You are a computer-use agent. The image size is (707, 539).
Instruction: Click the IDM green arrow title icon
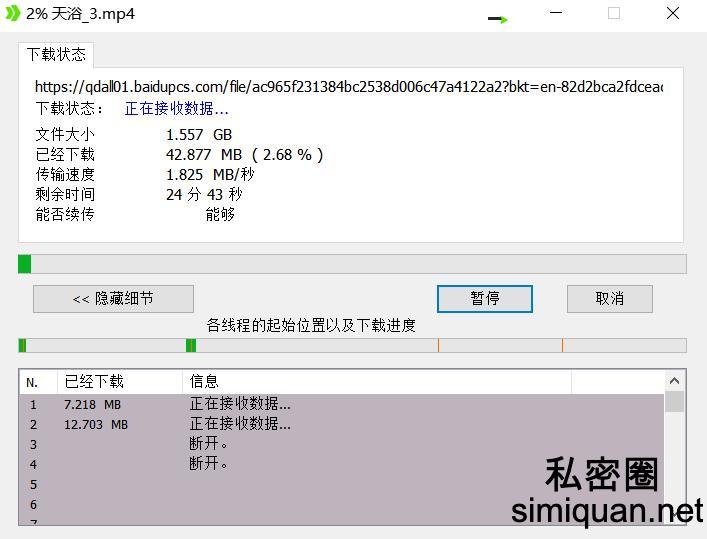coord(12,14)
